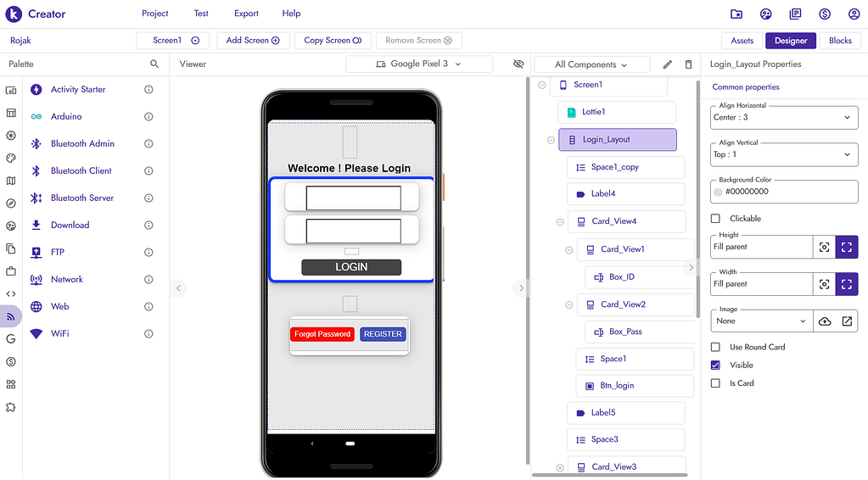The image size is (868, 480).
Task: Open Align Horizontal dropdown
Action: click(x=784, y=117)
